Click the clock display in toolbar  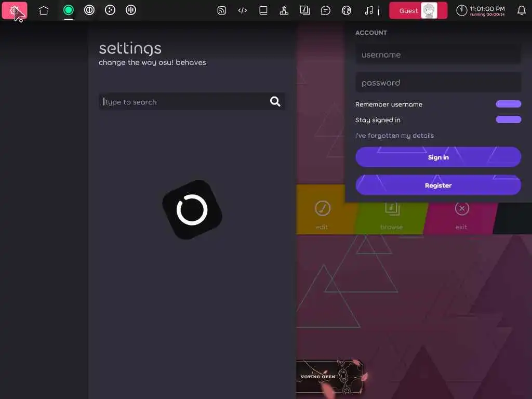click(x=481, y=10)
